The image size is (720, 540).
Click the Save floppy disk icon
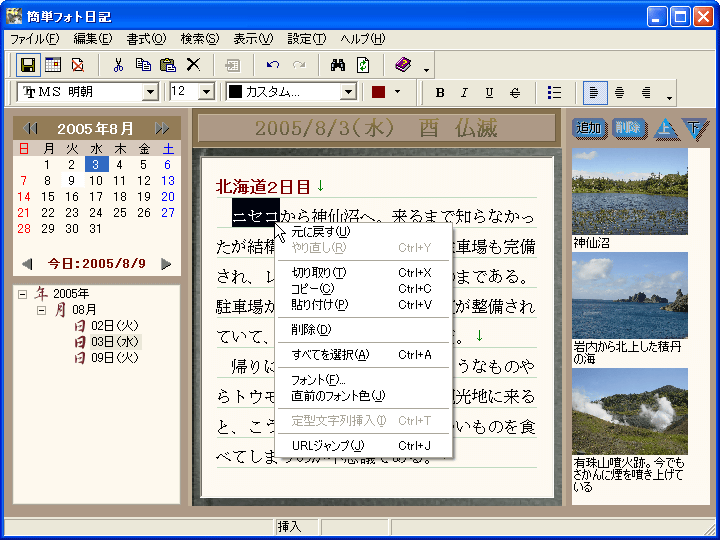pyautogui.click(x=28, y=65)
